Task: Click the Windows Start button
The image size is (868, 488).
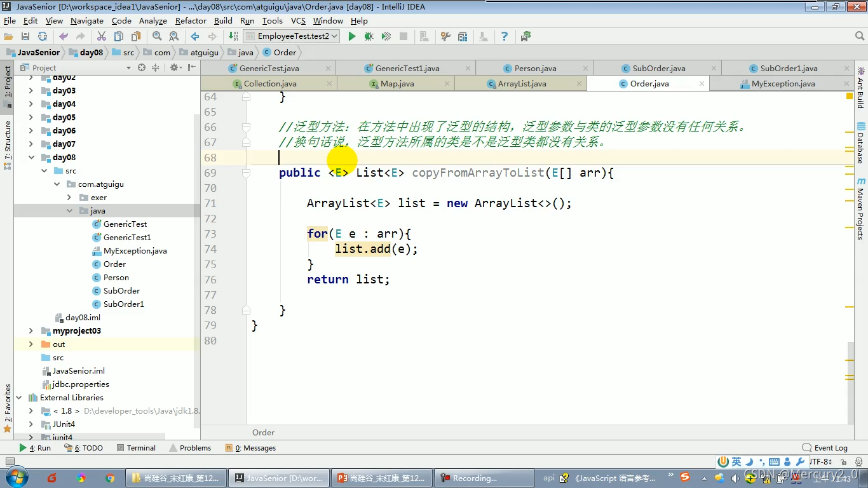Action: coord(17,478)
